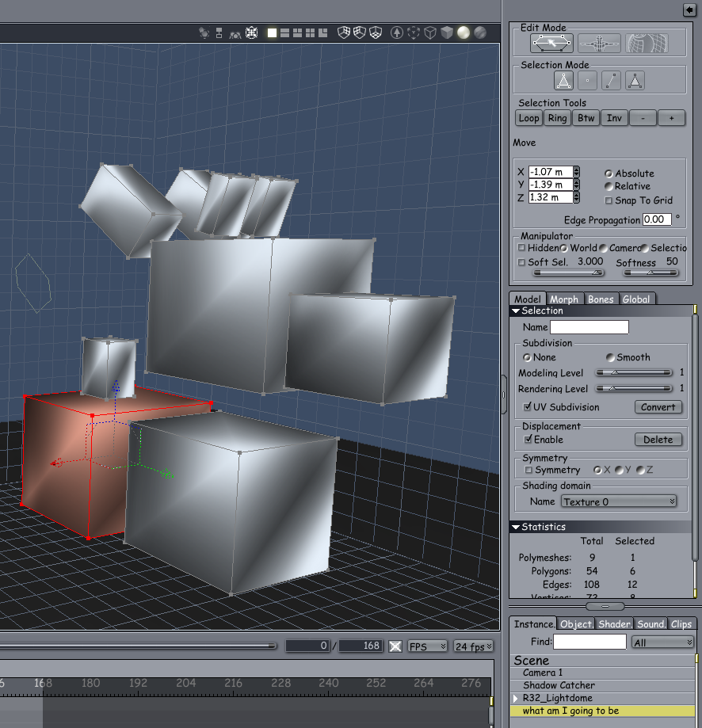The image size is (702, 728).
Task: Open Shader tab in scene panel
Action: (614, 624)
